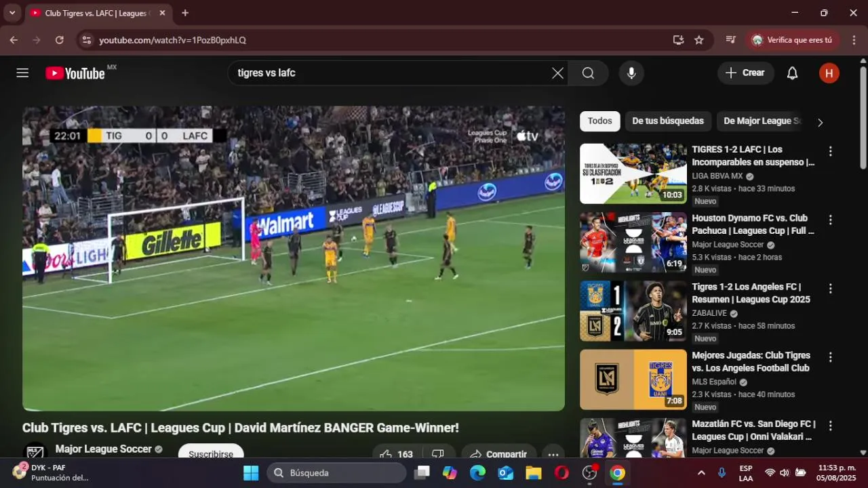Open options for Mazatlán FC video
The height and width of the screenshot is (488, 868).
pyautogui.click(x=830, y=426)
